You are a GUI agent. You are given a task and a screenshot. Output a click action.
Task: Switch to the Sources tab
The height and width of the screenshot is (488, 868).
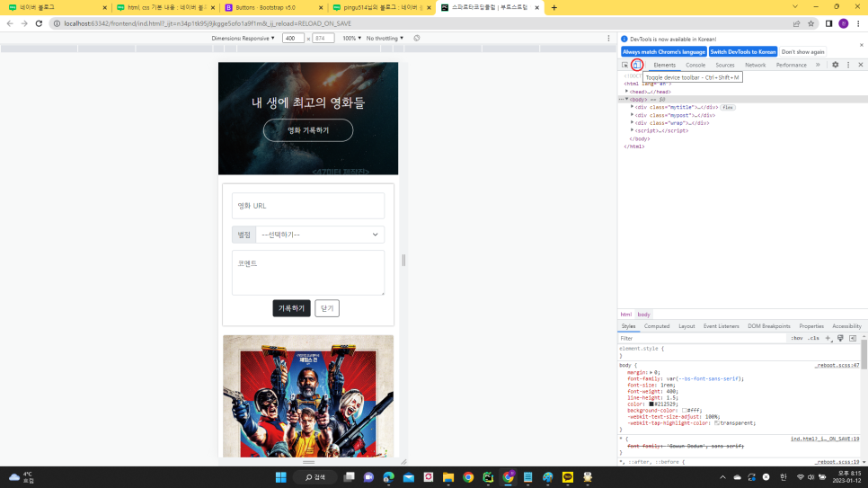[724, 65]
